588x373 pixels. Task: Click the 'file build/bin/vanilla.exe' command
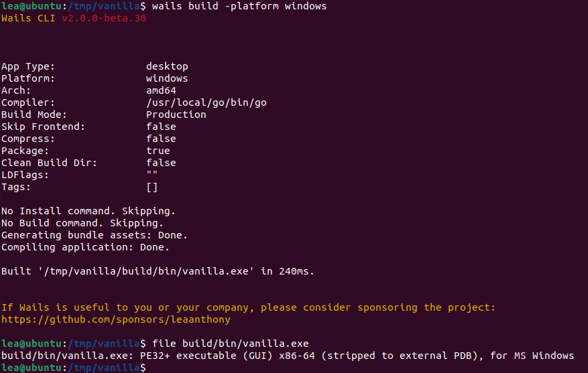231,344
